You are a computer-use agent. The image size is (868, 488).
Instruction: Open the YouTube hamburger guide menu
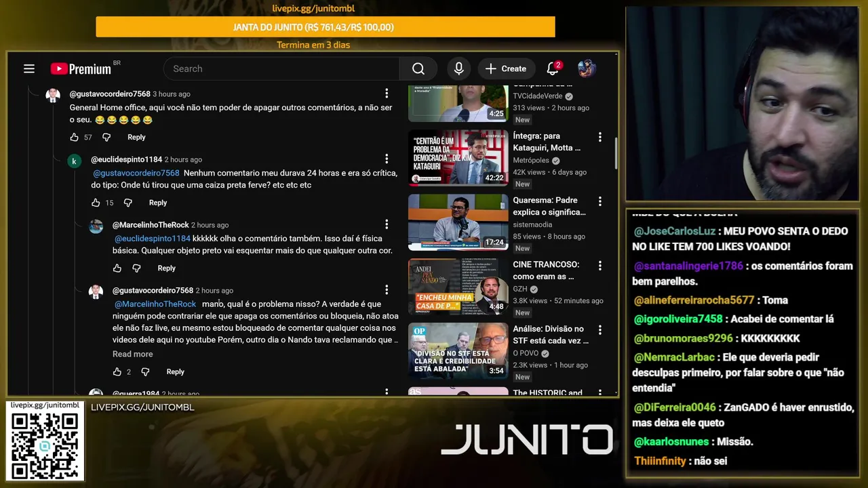[x=28, y=68]
